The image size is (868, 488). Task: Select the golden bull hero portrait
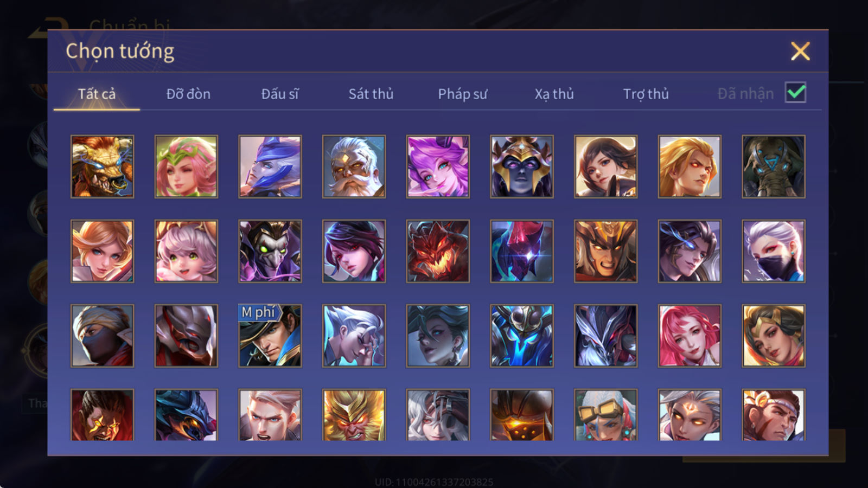coord(102,166)
